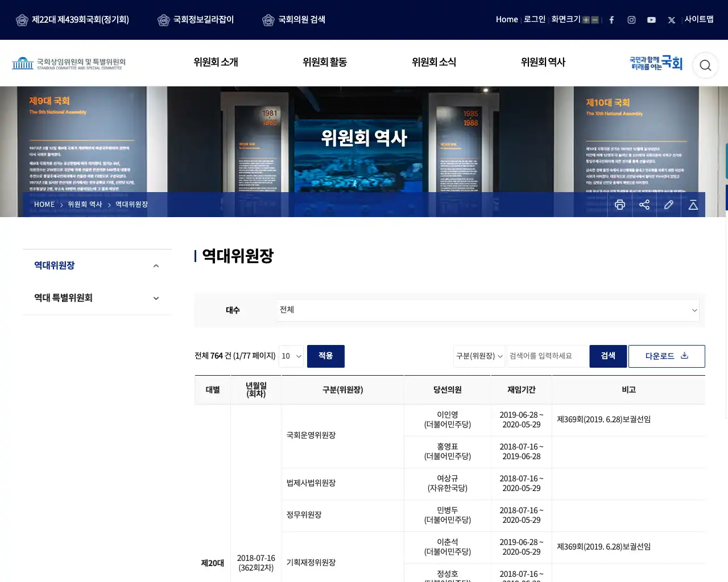
Task: Click the pencil edit icon in the breadcrumb bar
Action: pos(669,205)
